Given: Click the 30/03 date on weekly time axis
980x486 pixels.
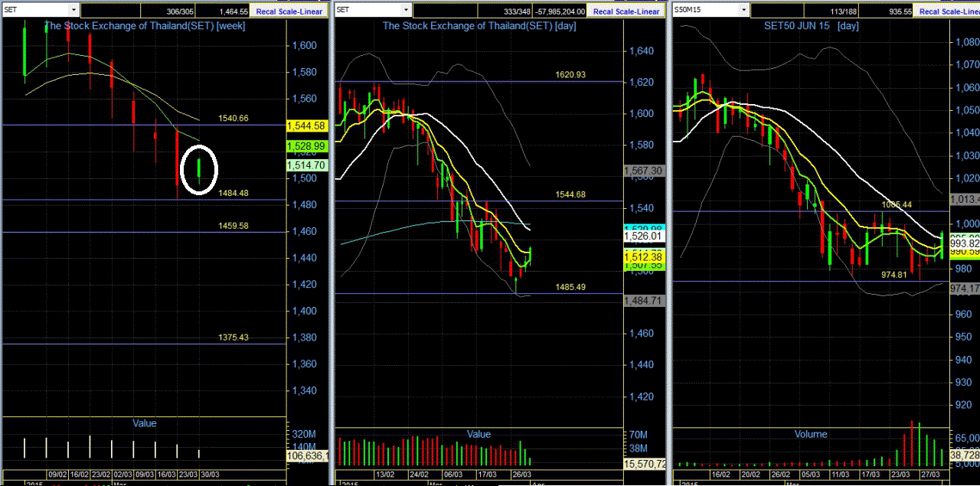Looking at the screenshot, I should (208, 474).
